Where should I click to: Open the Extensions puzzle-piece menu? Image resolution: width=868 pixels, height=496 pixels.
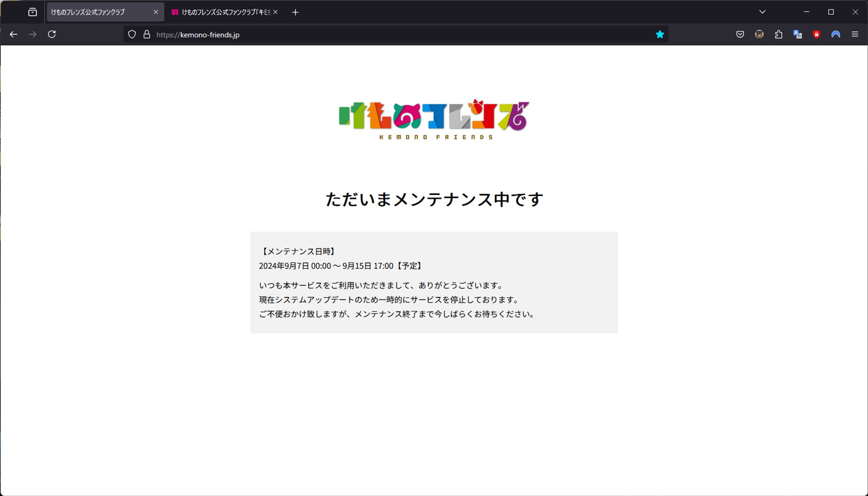click(x=778, y=34)
